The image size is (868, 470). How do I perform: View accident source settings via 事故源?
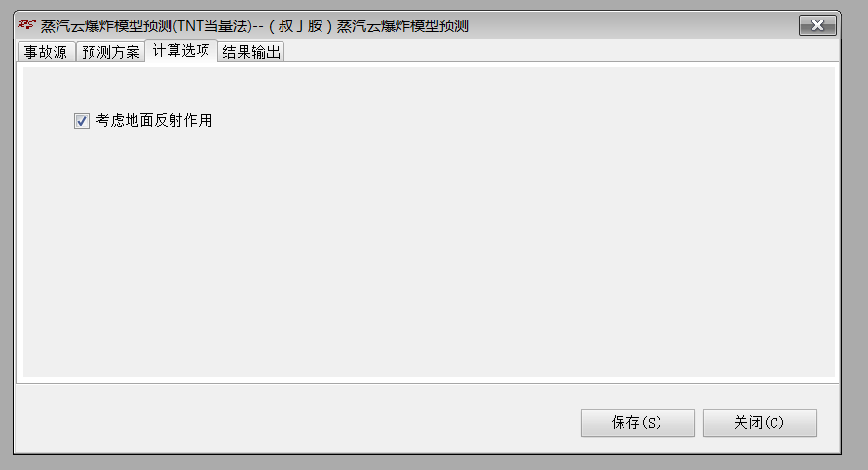pyautogui.click(x=46, y=52)
